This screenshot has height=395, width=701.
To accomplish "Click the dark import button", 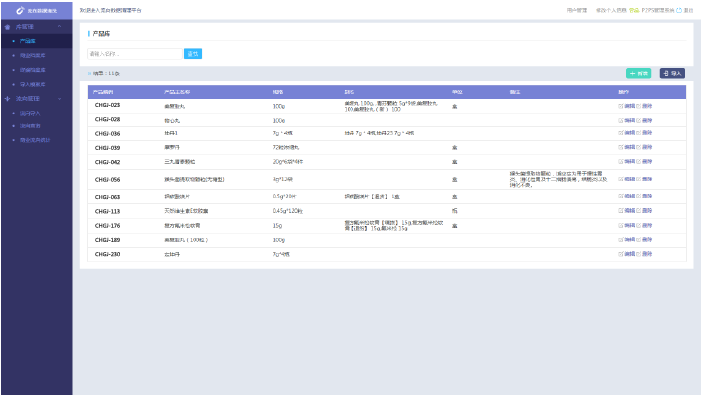I will tap(672, 73).
